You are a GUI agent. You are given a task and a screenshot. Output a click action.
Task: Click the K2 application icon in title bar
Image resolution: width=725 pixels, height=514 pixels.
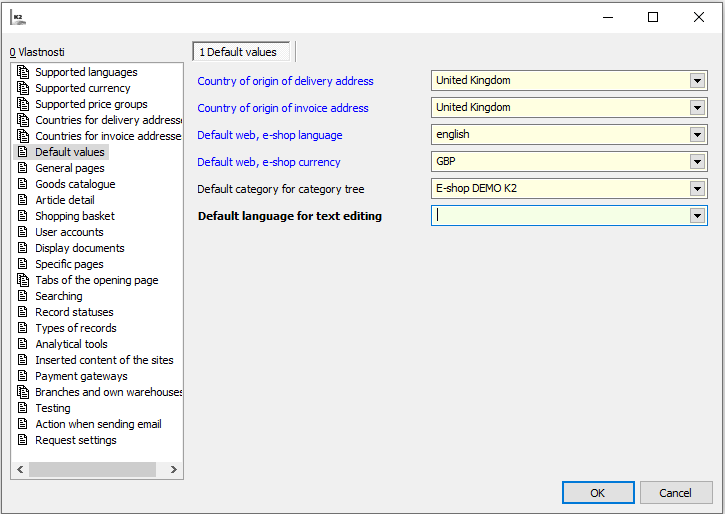18,17
